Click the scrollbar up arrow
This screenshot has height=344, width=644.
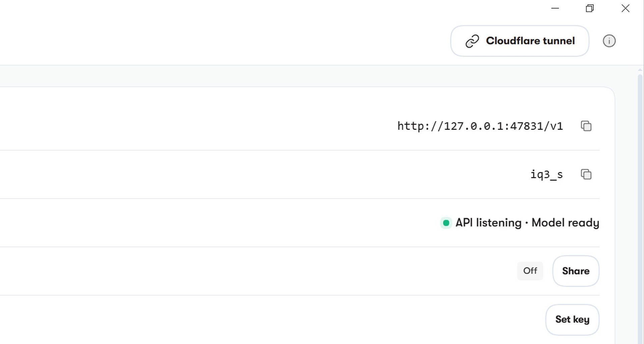tap(640, 70)
